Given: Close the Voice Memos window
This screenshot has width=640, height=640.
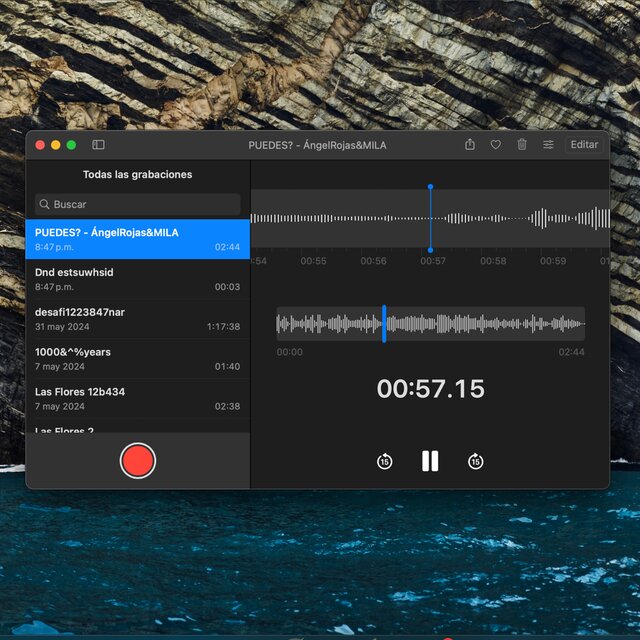Looking at the screenshot, I should pyautogui.click(x=40, y=145).
